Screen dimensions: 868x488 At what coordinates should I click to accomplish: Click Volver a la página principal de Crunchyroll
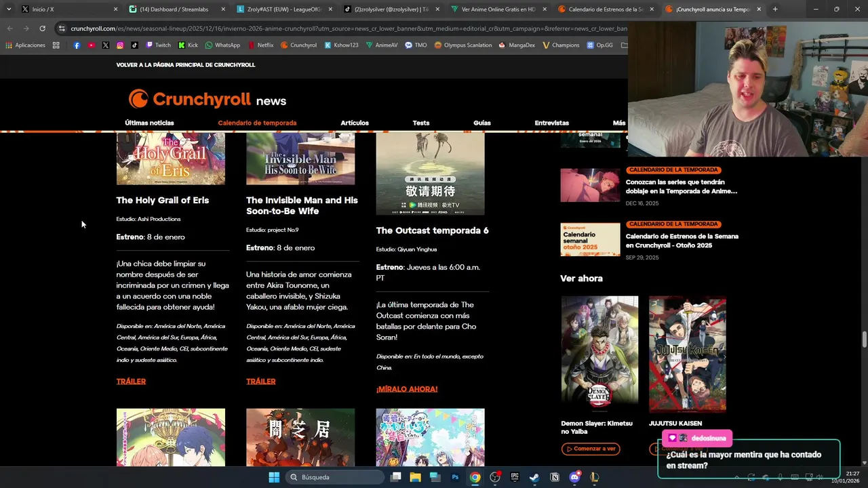(186, 65)
